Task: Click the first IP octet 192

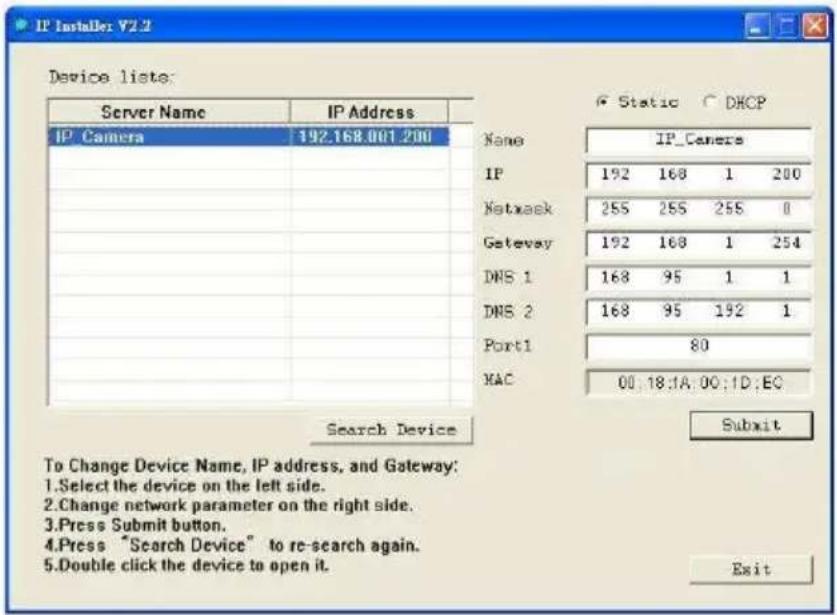Action: (615, 174)
